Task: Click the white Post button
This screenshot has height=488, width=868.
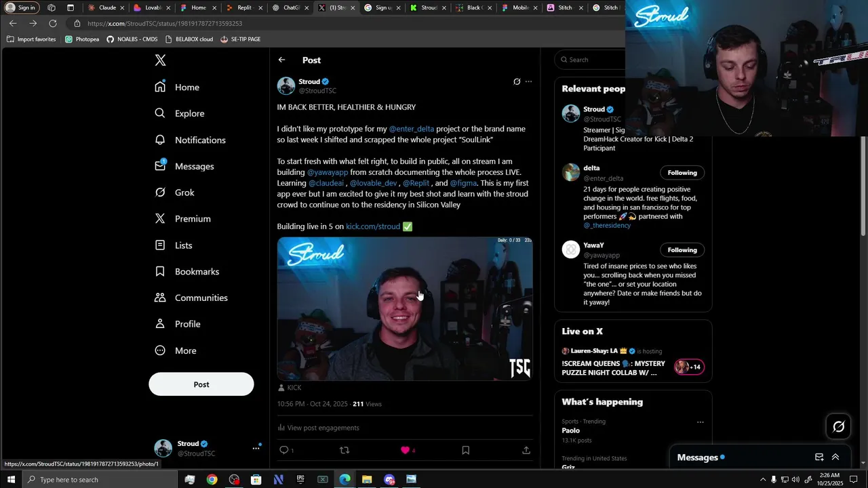Action: click(x=201, y=384)
